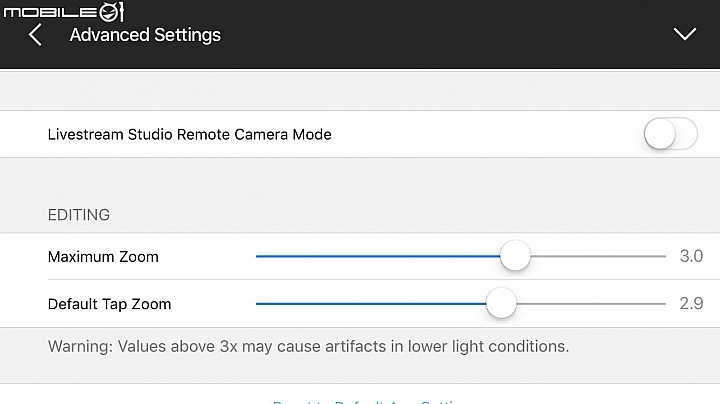Screen dimensions: 720x404
Task: Click the Default Tap Zoom slider handle
Action: (501, 303)
